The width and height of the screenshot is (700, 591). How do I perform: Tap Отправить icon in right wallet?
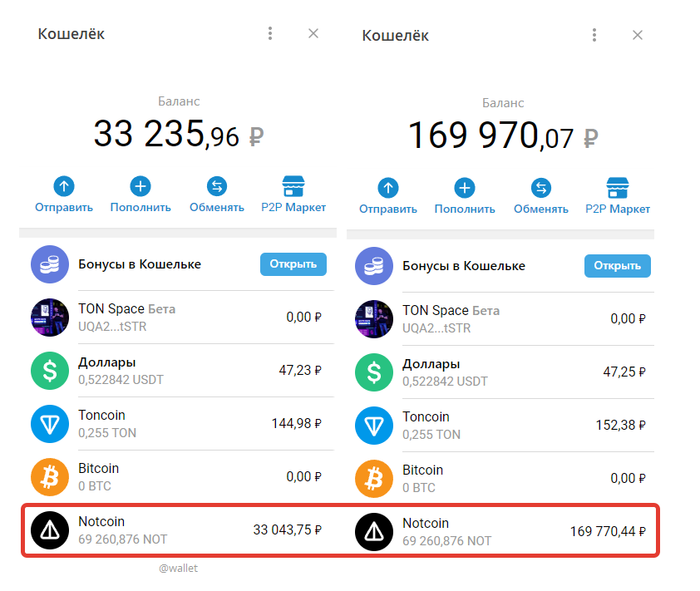(388, 188)
